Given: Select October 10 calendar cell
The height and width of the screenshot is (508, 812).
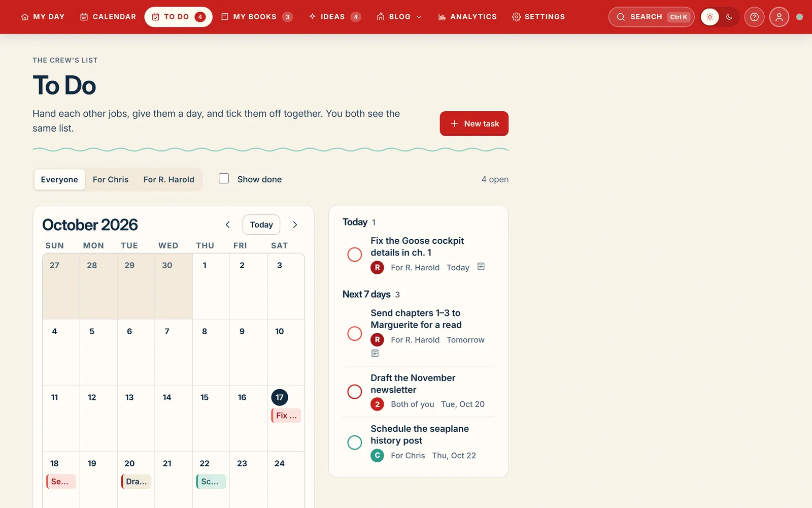Looking at the screenshot, I should [286, 352].
